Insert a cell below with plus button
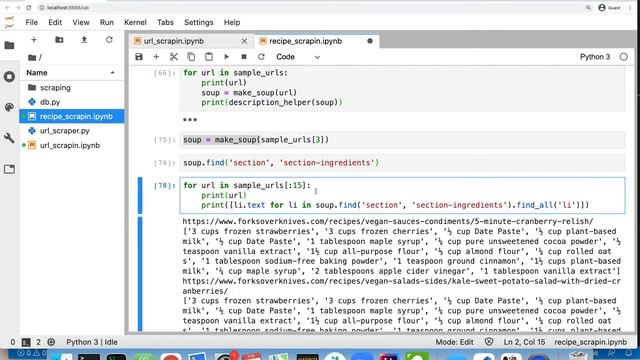The width and height of the screenshot is (640, 360). pos(156,57)
